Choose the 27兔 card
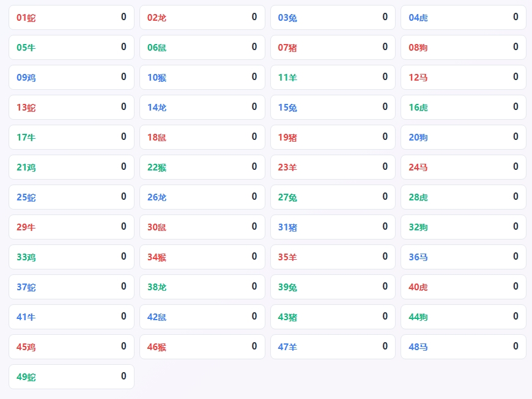This screenshot has width=532, height=399. click(x=333, y=197)
